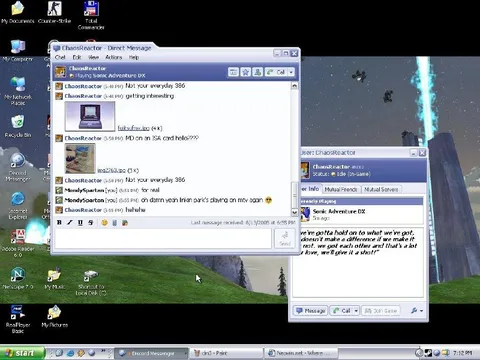Click the chat scrollbar thumb
480x360 pixels.
(x=294, y=195)
